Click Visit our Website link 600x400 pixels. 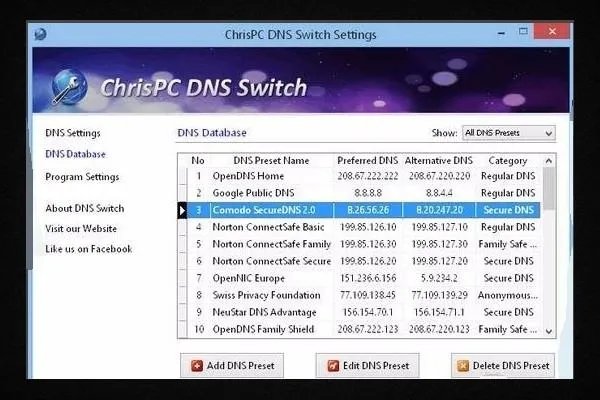(x=81, y=229)
